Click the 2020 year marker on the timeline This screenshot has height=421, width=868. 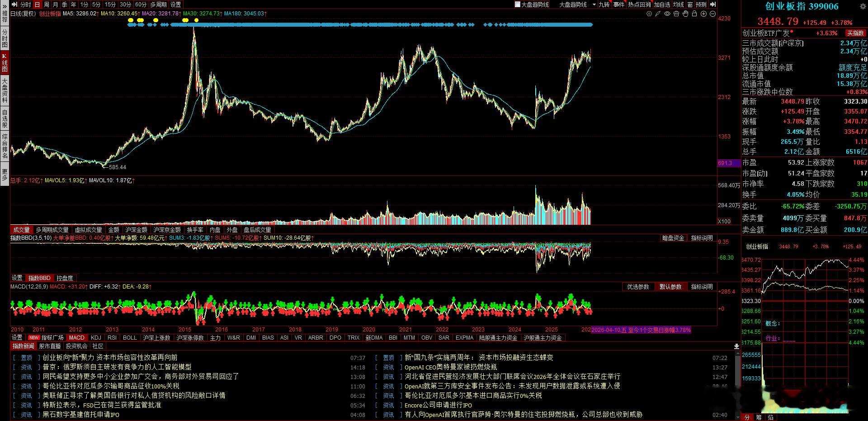pos(369,330)
